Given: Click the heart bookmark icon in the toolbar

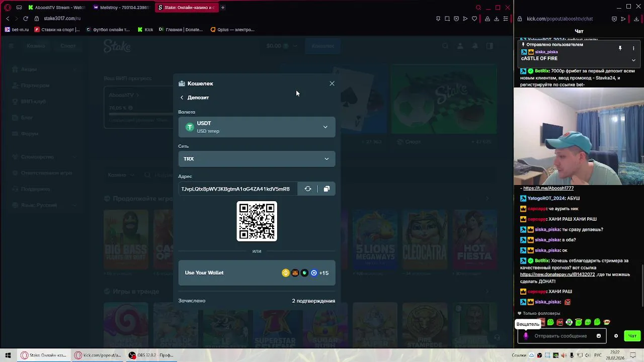Looking at the screenshot, I should 474,19.
